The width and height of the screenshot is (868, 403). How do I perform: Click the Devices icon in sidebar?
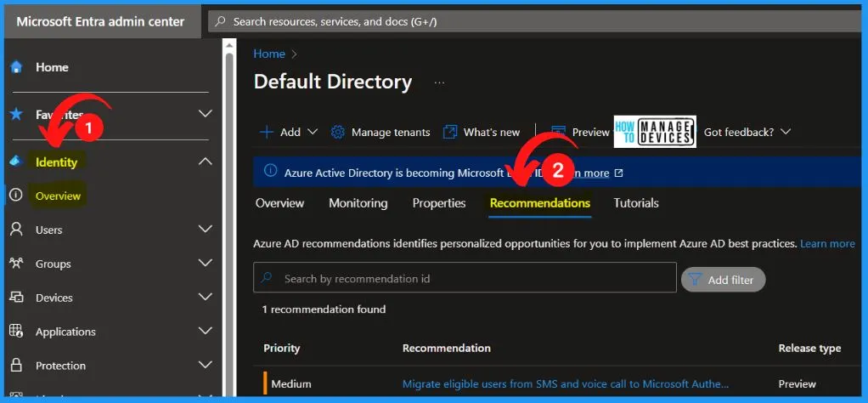[x=17, y=297]
